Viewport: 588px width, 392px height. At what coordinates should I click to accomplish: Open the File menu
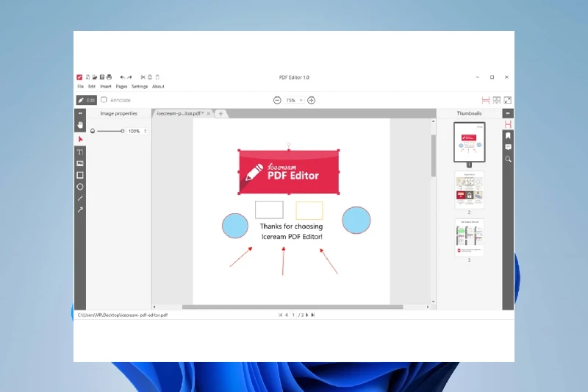(80, 87)
